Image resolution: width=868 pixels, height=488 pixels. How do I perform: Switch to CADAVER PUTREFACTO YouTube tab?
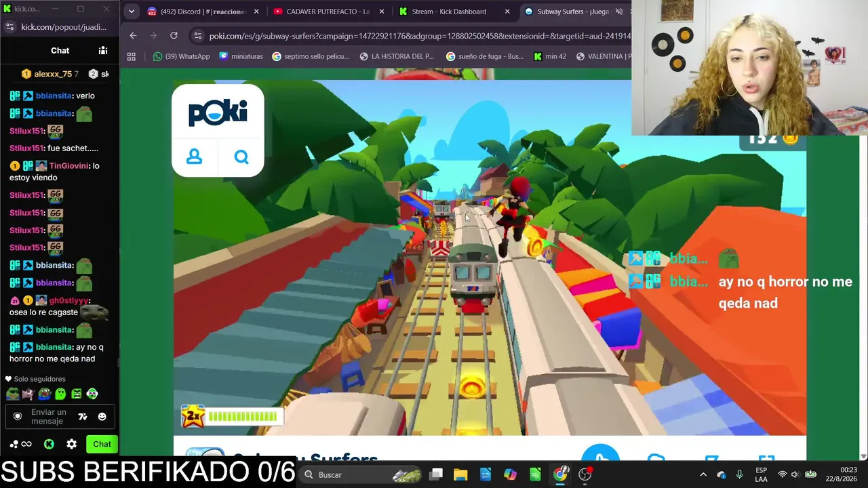[329, 12]
